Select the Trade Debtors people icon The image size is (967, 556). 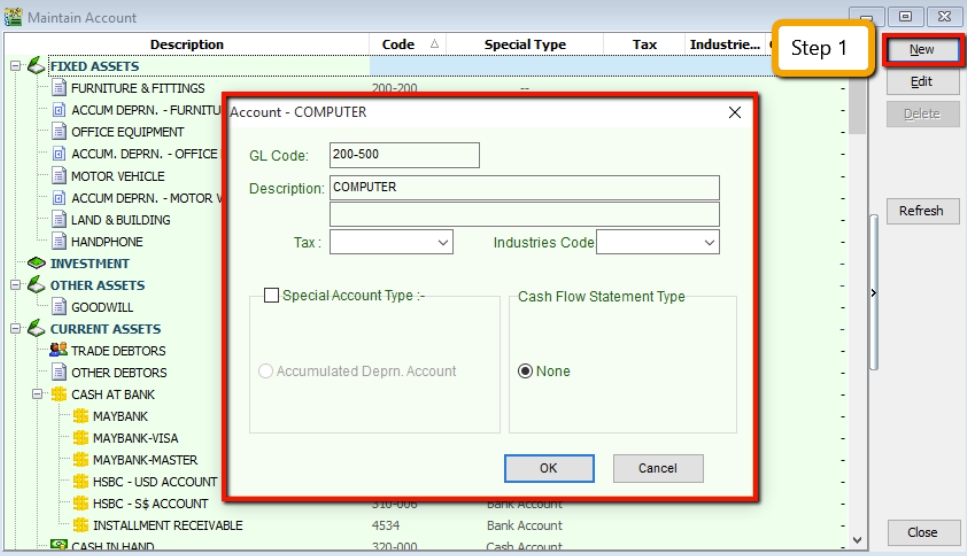(58, 351)
